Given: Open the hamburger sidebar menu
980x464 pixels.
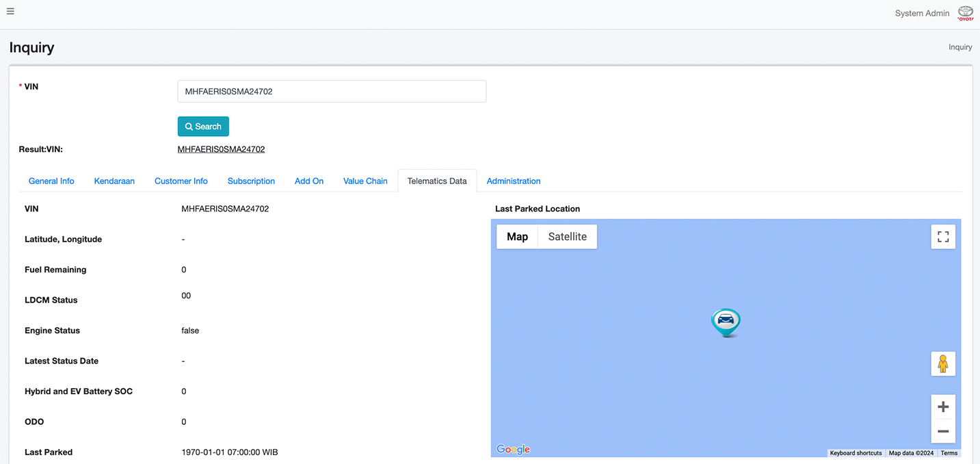Looking at the screenshot, I should (x=10, y=12).
